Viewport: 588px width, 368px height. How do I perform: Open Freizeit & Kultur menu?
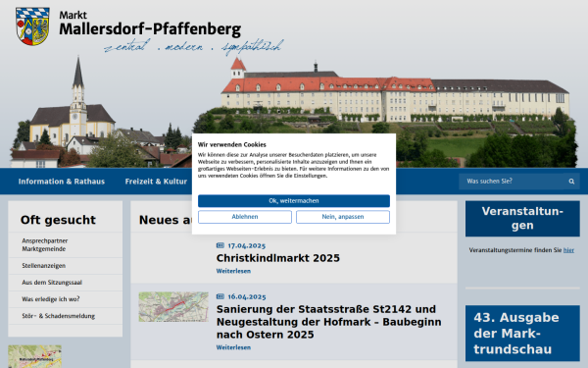[156, 182]
